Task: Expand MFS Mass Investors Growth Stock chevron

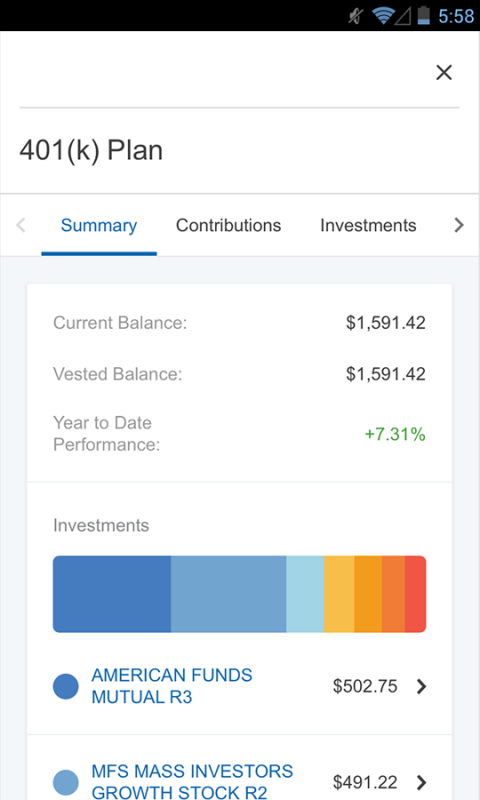Action: click(x=421, y=782)
